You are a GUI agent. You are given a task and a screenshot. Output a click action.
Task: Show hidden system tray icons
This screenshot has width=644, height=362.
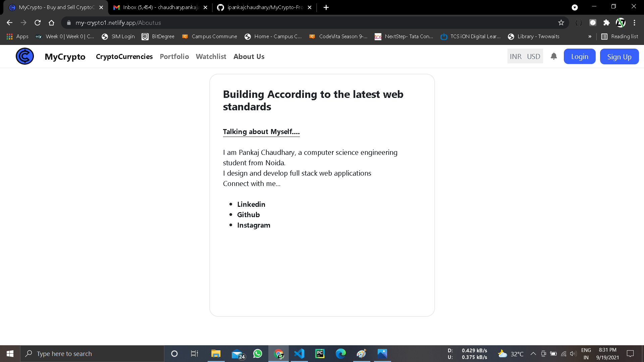point(533,354)
